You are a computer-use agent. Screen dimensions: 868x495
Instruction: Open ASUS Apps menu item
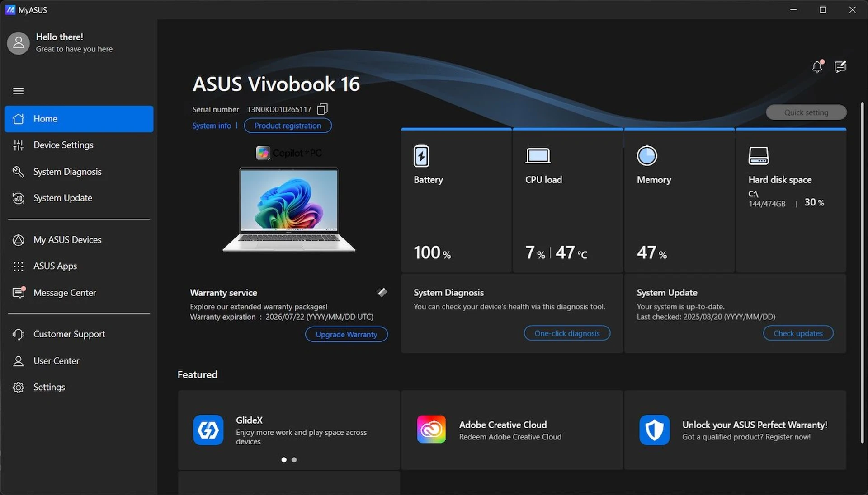click(79, 266)
